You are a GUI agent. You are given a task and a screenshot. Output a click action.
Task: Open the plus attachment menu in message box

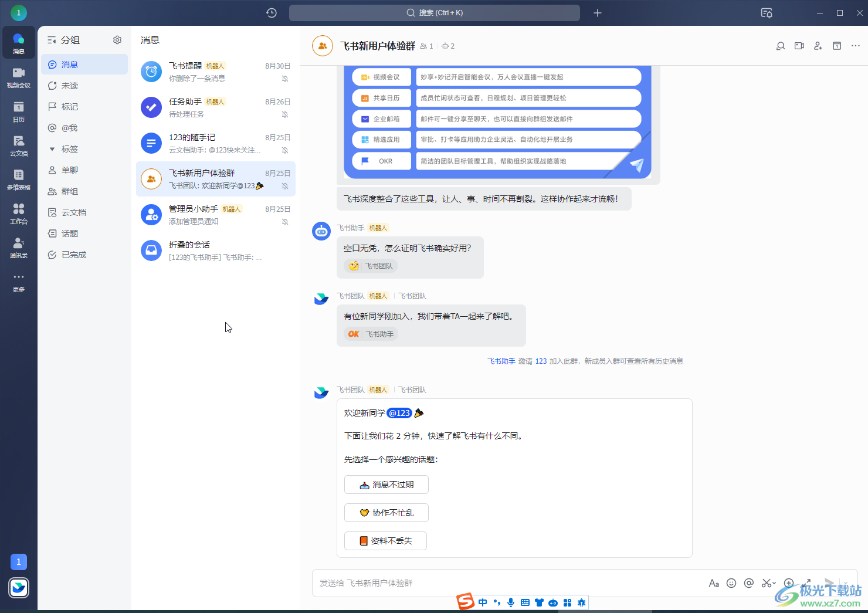click(x=789, y=583)
